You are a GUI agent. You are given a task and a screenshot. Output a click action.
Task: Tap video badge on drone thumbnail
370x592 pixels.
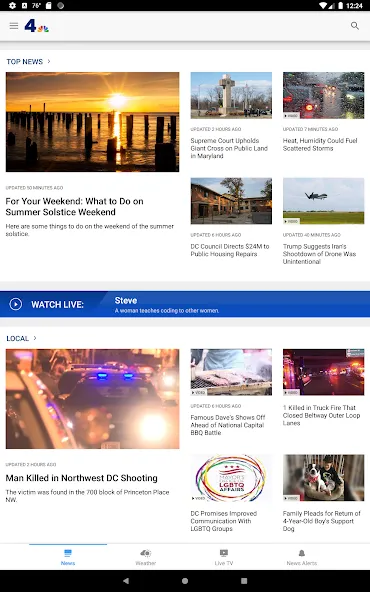(291, 221)
